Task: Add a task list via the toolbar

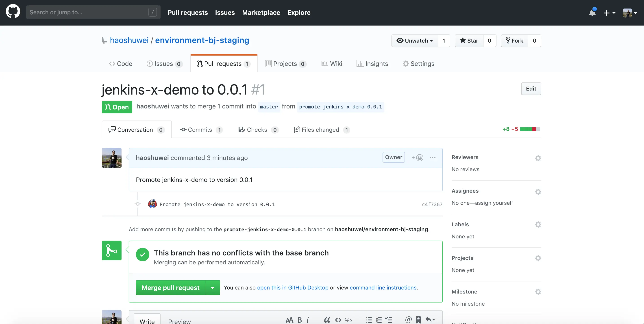Action: click(389, 320)
